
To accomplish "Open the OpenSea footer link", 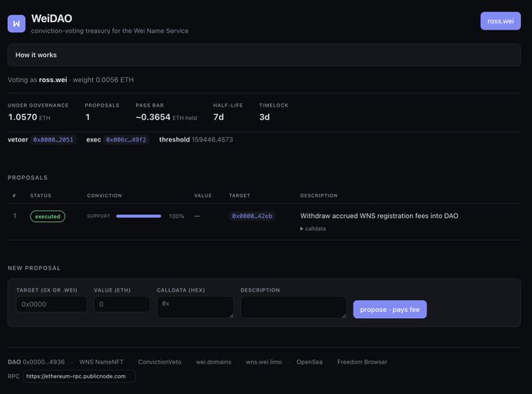I will pyautogui.click(x=310, y=362).
